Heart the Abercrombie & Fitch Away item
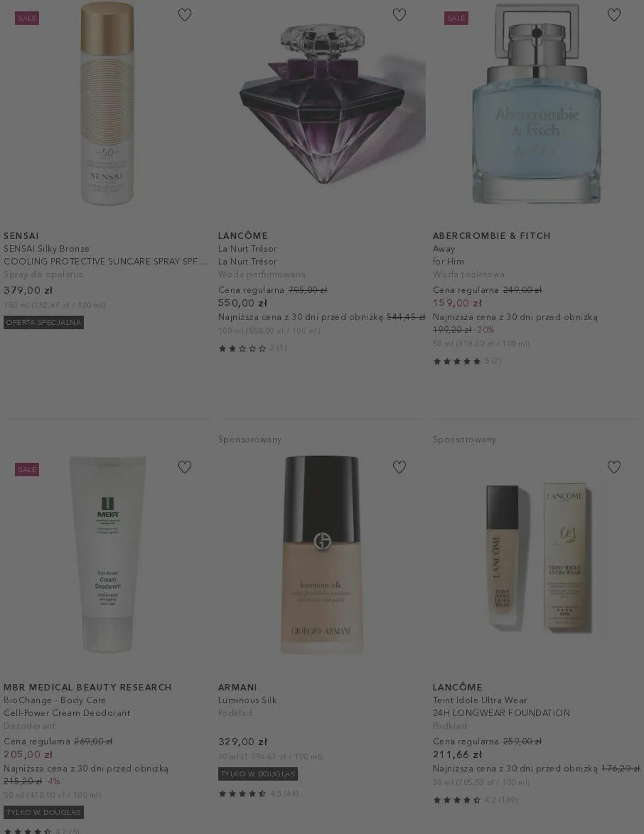 pyautogui.click(x=614, y=15)
